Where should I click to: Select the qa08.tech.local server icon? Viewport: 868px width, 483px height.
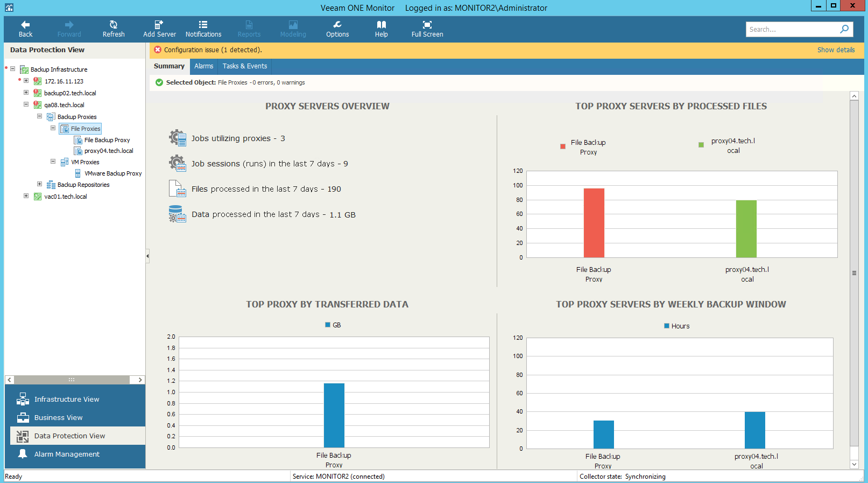click(x=38, y=105)
